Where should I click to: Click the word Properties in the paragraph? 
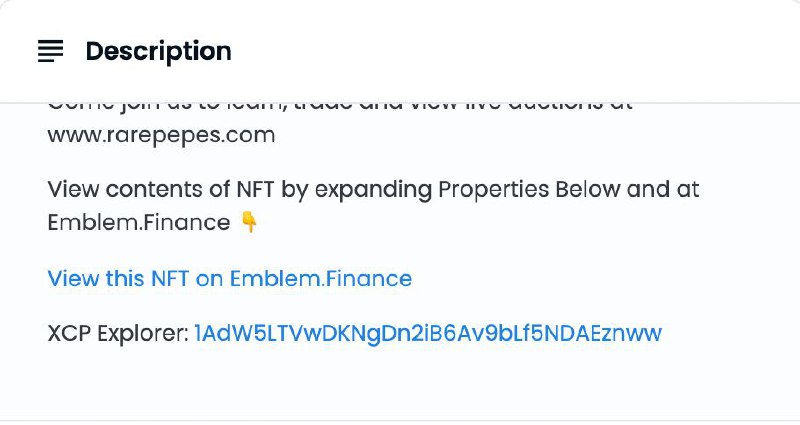[493, 189]
